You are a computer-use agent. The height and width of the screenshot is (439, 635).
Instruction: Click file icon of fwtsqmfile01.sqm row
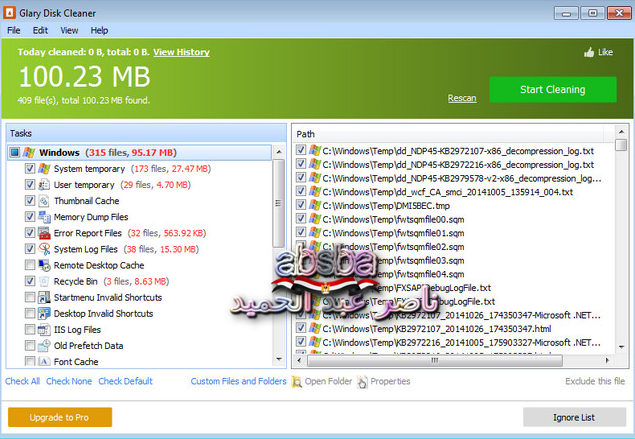pos(315,233)
